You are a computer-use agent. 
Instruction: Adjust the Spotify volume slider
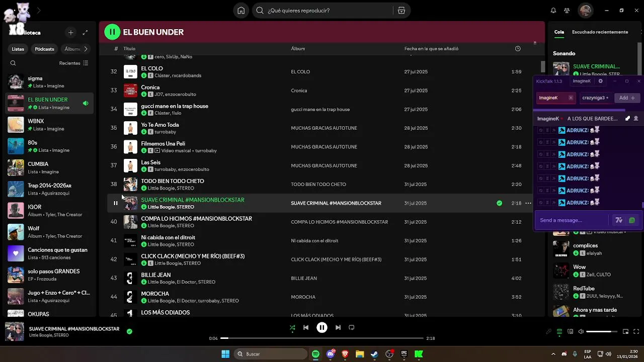click(602, 331)
